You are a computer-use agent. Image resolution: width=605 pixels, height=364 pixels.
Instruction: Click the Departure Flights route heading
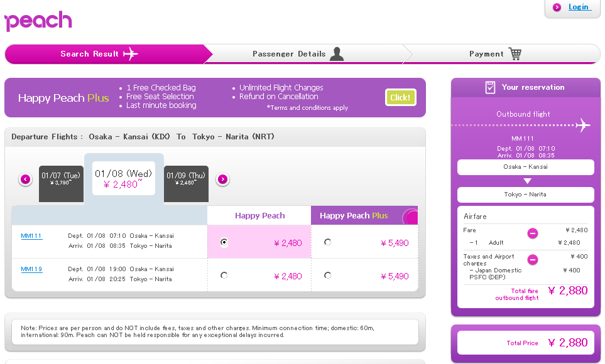(143, 137)
